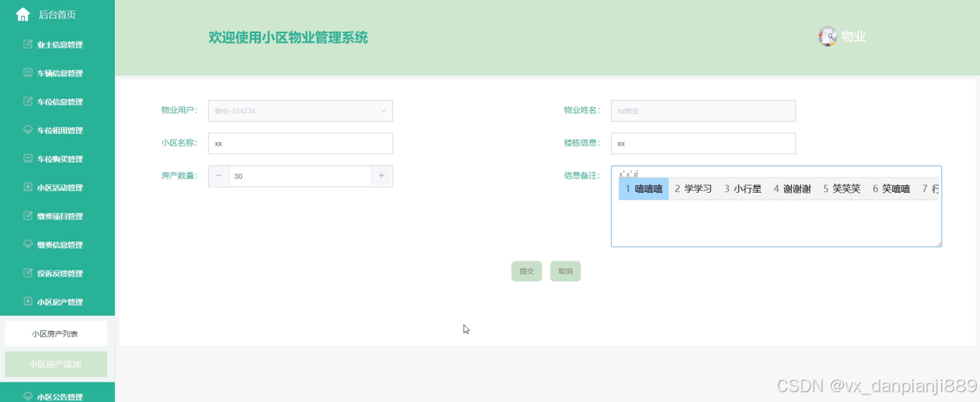
Task: Choose IME candidate 1 嘻嘻嘻
Action: [644, 189]
